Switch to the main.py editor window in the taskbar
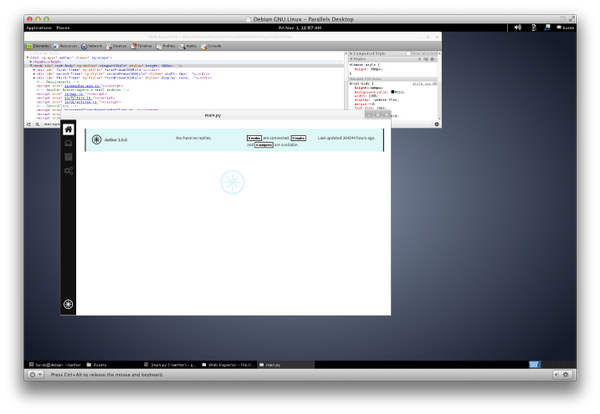Viewport: 600px width, 414px height. [x=170, y=365]
